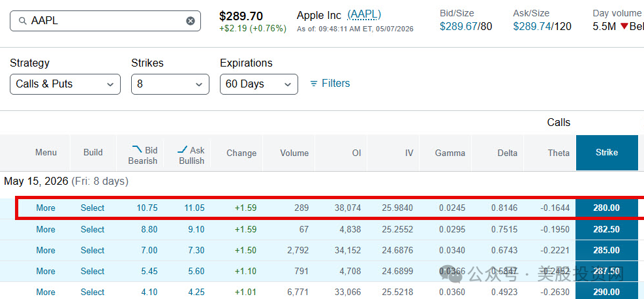Click the 8.80 bid on 282.50 call
644x299 pixels.
[149, 229]
